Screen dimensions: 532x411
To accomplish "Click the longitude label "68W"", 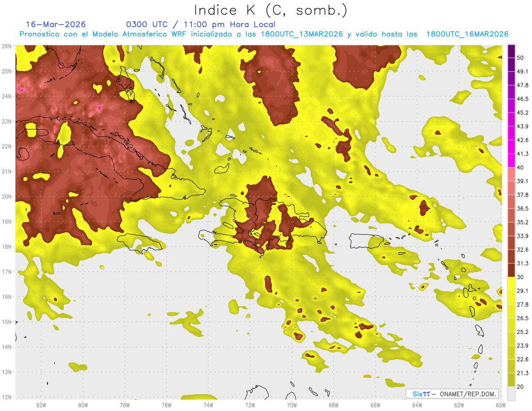I will pos(333,405).
